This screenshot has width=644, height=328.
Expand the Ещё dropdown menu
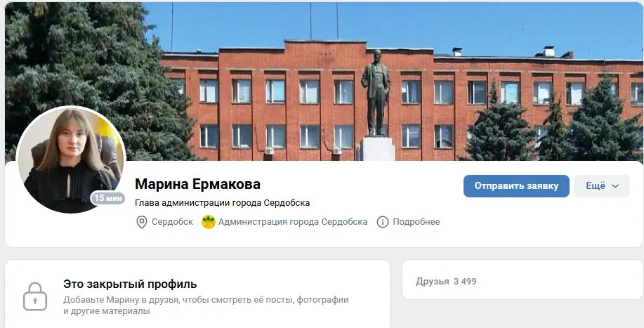(602, 186)
